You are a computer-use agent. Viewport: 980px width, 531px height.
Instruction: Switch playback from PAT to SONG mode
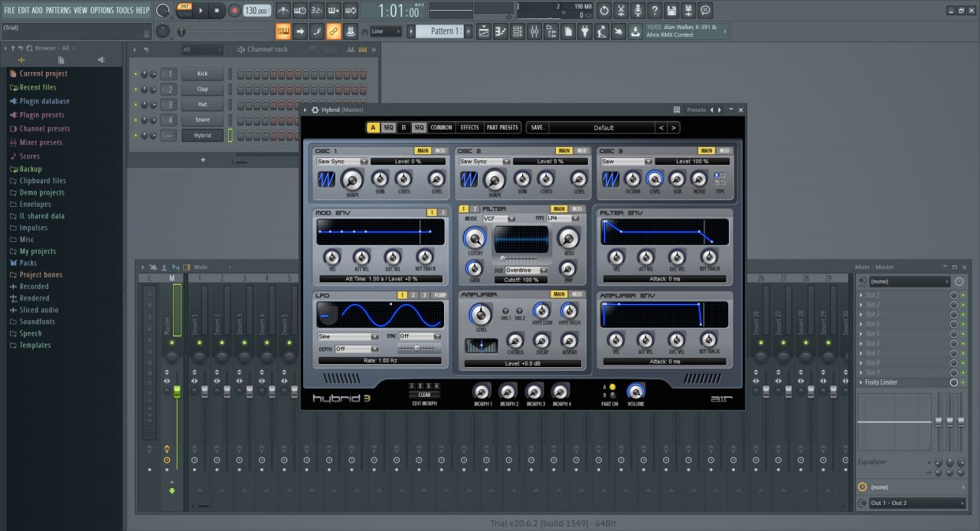point(185,14)
